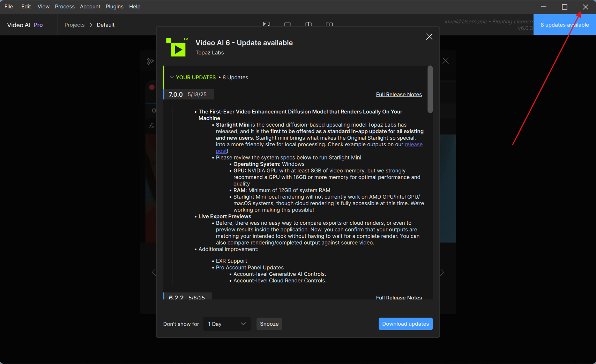Image resolution: width=596 pixels, height=364 pixels.
Task: Click 'Video AI 6 - Update available' title
Action: (x=244, y=43)
